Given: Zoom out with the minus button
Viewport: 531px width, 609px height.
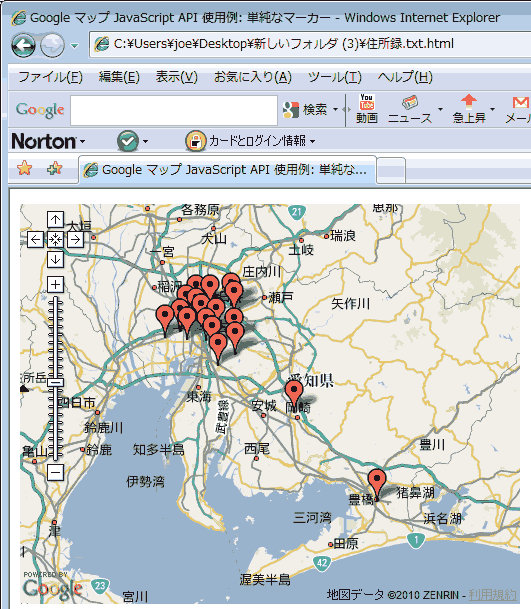Looking at the screenshot, I should click(x=55, y=473).
